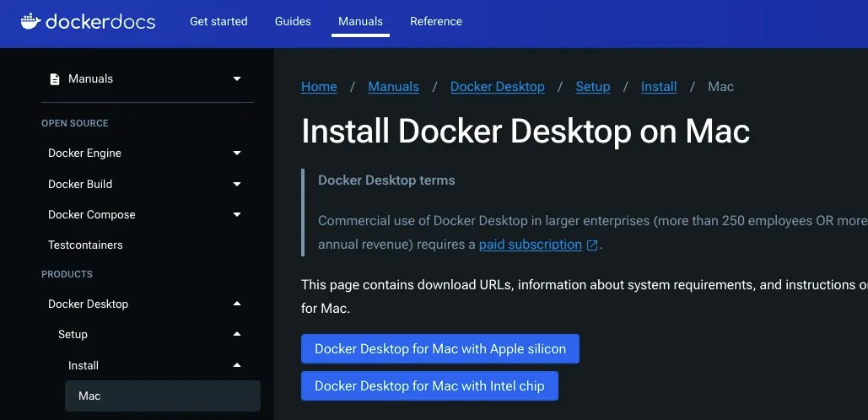Open Docker Build in sidebar
Viewport: 868px width, 420px height.
click(80, 184)
